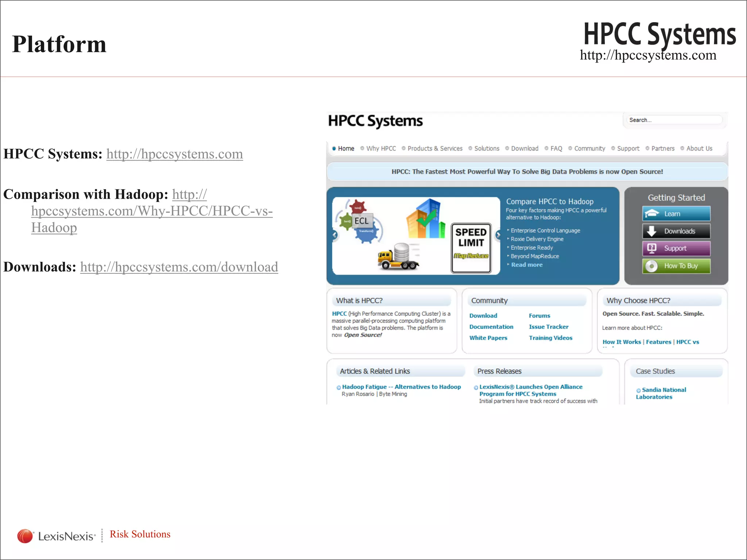Open the Comparison with Hadoop URL link
Viewport: 747px width, 560px height.
pyautogui.click(x=152, y=211)
